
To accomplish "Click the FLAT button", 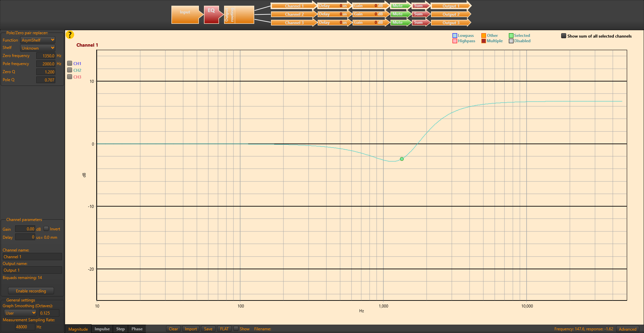I will coord(224,329).
